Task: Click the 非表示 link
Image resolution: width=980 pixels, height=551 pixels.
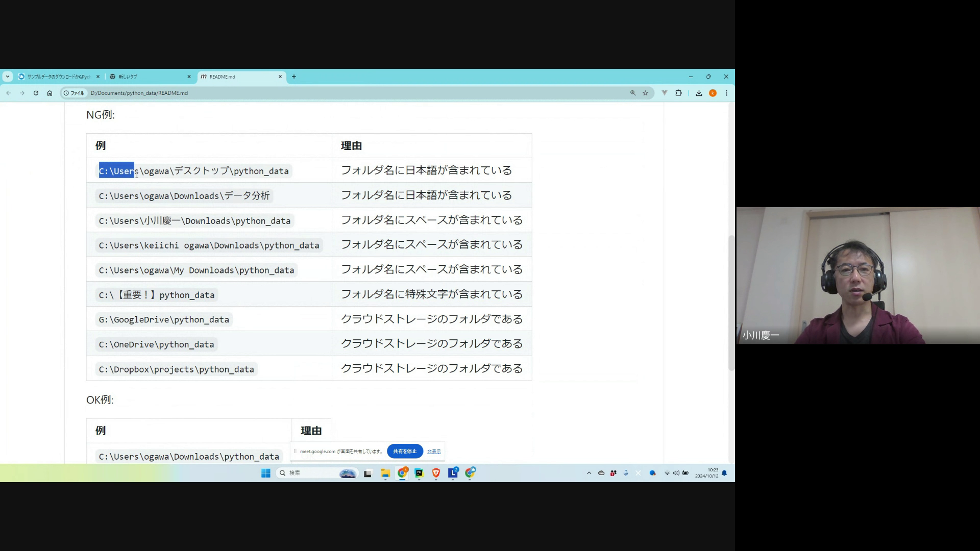Action: [434, 451]
